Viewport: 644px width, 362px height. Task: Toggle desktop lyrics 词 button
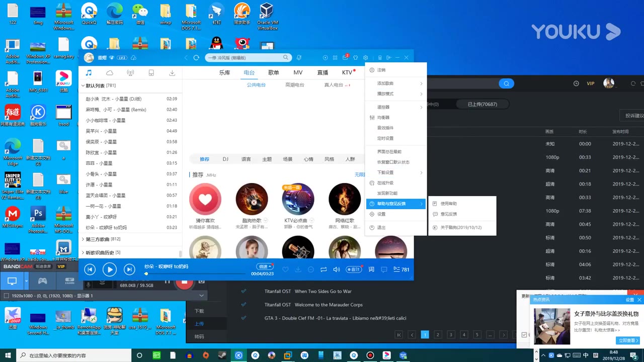click(x=371, y=269)
